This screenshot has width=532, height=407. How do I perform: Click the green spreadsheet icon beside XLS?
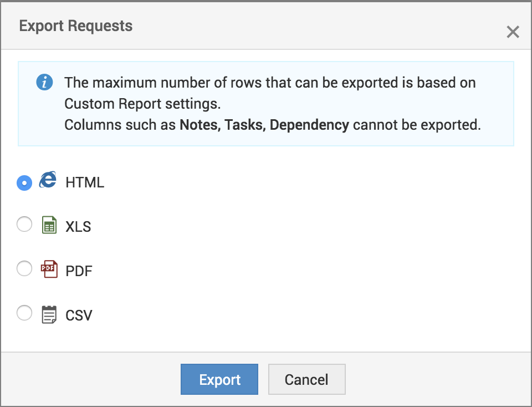tap(49, 225)
